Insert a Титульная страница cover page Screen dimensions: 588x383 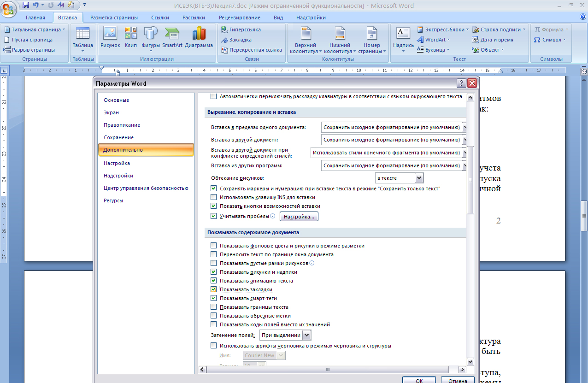click(x=35, y=29)
